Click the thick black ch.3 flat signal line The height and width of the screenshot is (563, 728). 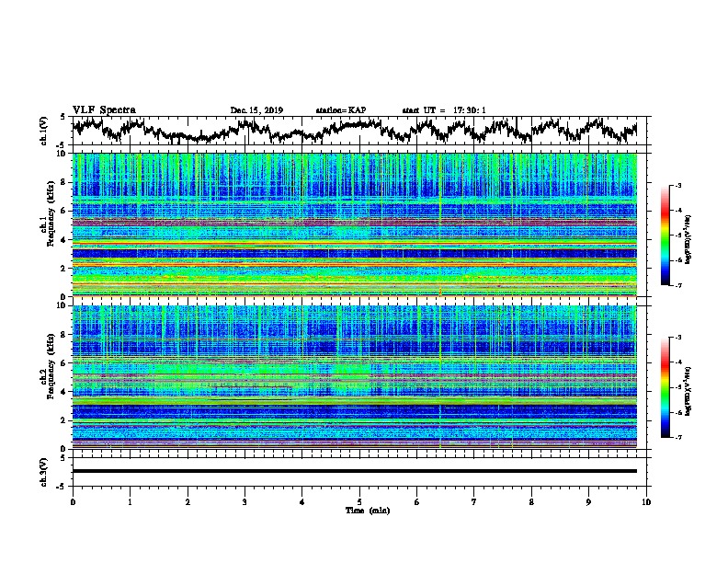click(x=355, y=471)
